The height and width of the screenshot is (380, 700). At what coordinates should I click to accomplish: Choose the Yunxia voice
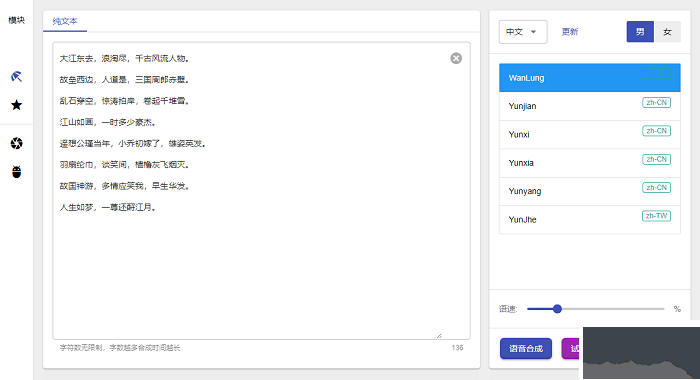click(590, 163)
